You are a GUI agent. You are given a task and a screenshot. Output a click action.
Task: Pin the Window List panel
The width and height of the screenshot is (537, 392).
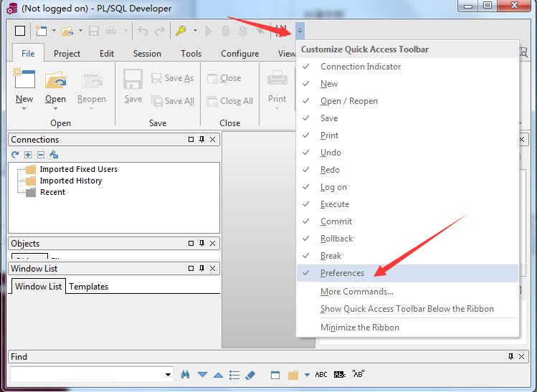201,269
